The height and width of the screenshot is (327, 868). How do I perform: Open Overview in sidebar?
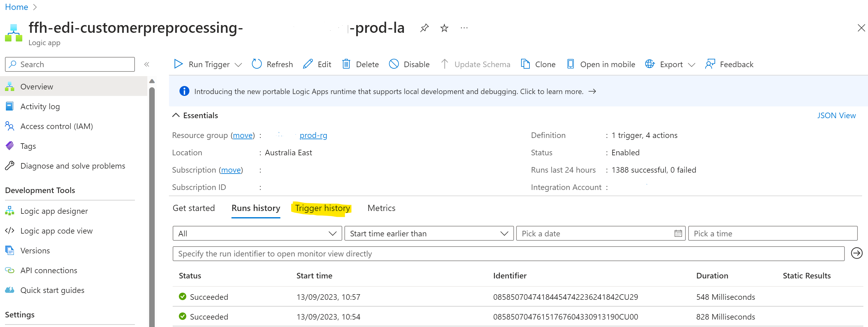coord(73,87)
